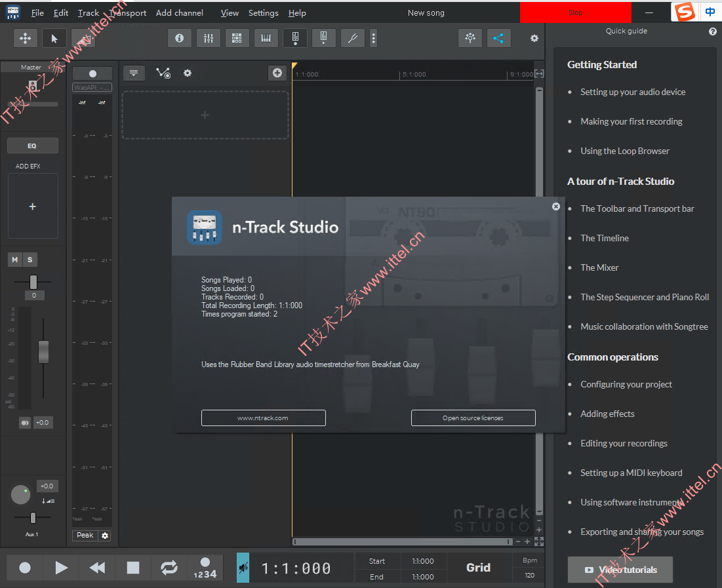722x588 pixels.
Task: Open the Track menu
Action: [x=89, y=13]
